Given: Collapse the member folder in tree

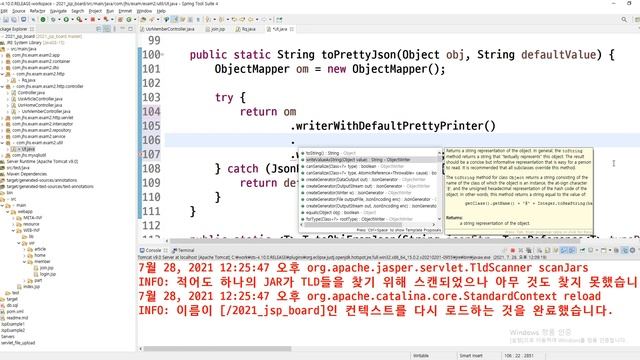Looking at the screenshot, I should tap(24, 262).
